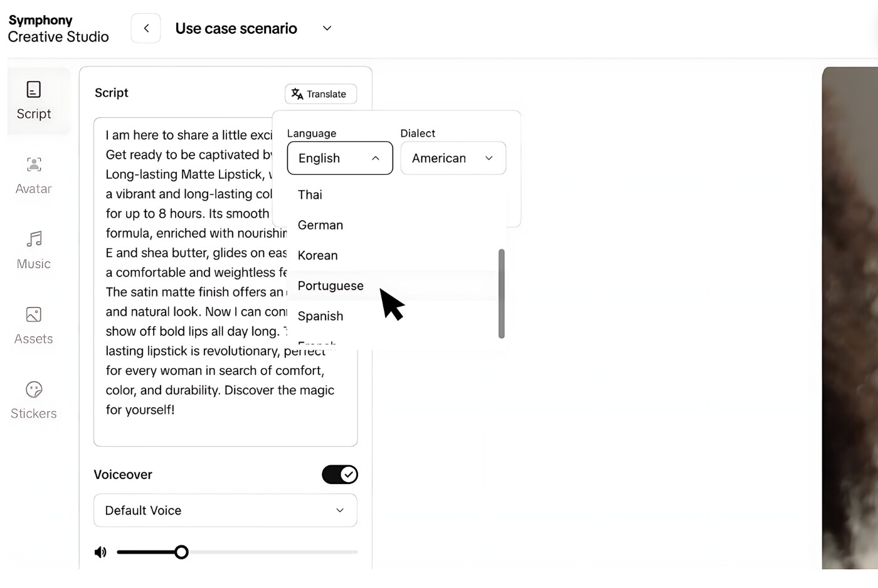Choose Spanish from the language list

(320, 317)
